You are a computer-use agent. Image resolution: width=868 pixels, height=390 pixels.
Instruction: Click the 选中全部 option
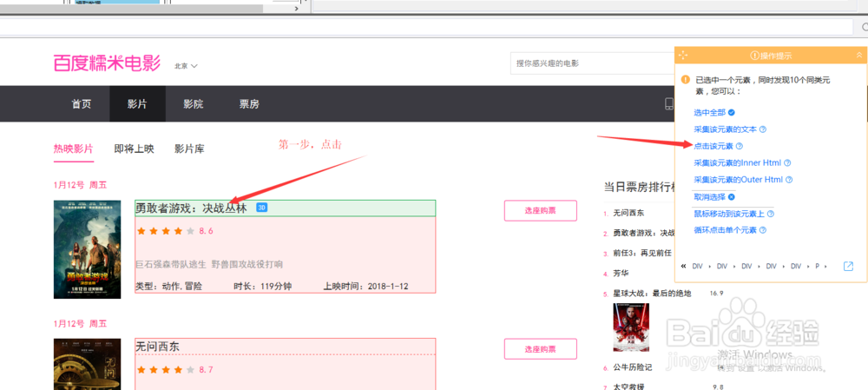click(x=709, y=112)
